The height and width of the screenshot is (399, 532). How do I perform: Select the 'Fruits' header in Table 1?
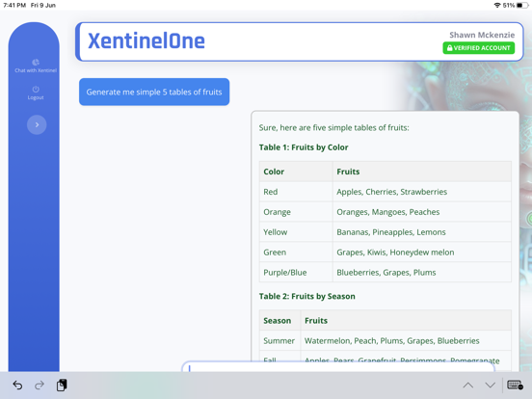[422, 172]
